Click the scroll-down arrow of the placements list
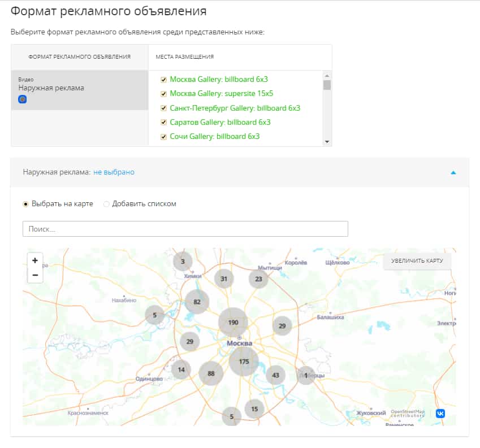The image size is (480, 448). tap(327, 141)
